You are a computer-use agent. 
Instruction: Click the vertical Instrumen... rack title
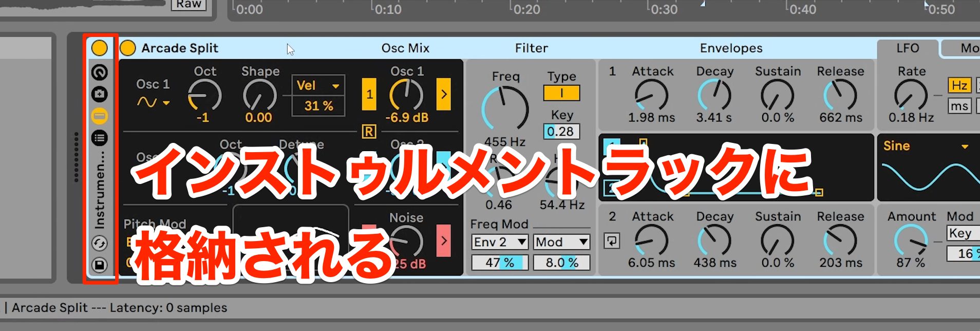point(100,189)
